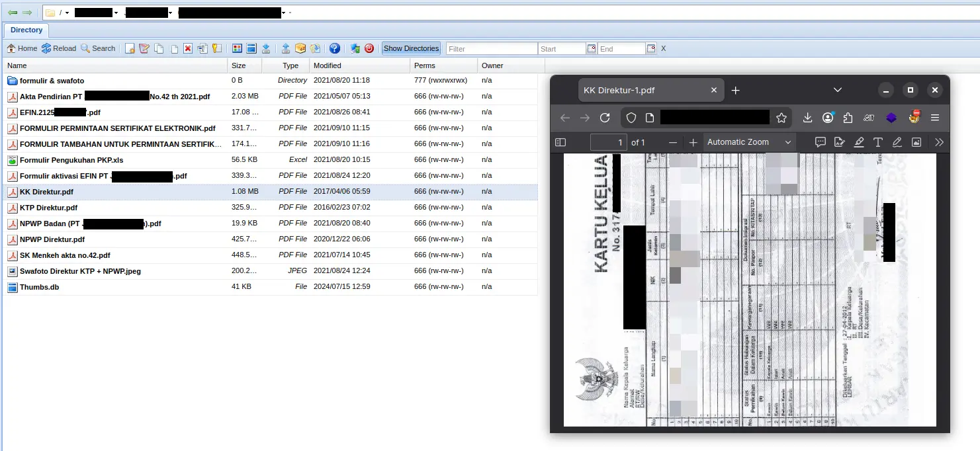
Task: Open a new browser tab
Action: 735,90
